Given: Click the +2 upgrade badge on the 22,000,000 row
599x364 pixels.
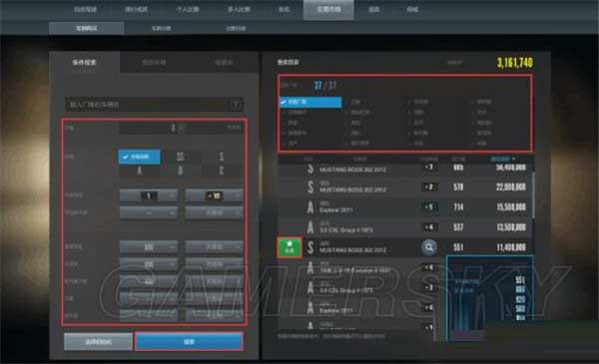Looking at the screenshot, I should [429, 186].
